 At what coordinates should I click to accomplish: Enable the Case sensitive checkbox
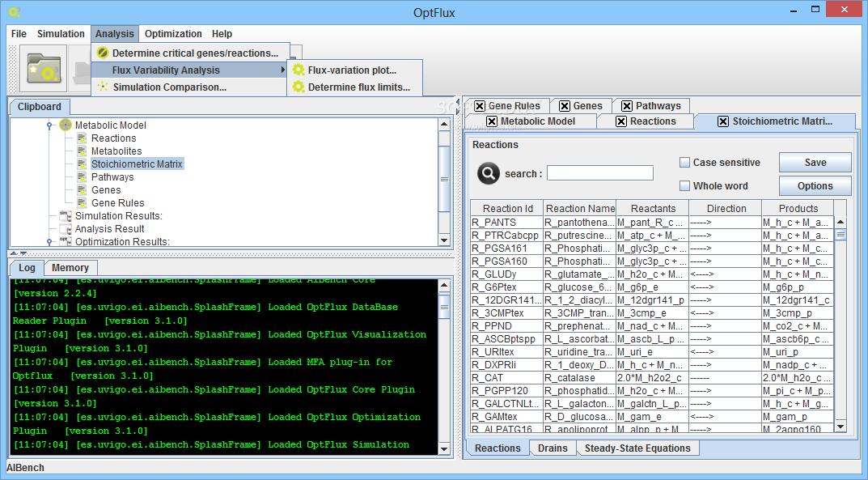684,162
